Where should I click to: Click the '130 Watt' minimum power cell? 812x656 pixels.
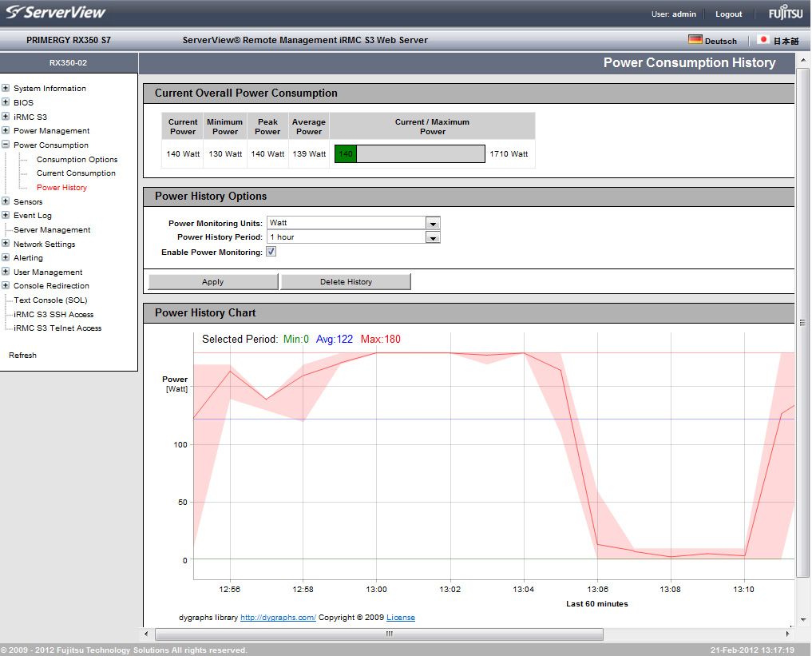(225, 153)
